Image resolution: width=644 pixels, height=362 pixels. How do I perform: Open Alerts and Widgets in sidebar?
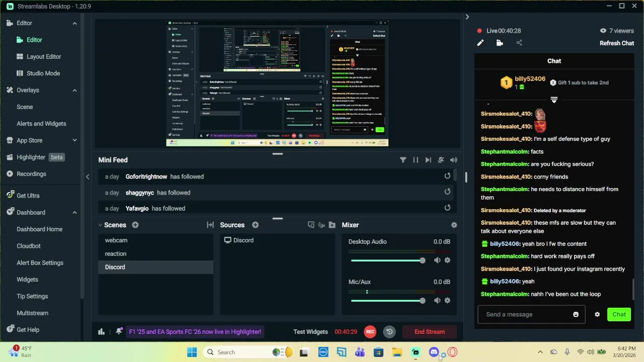click(x=41, y=124)
